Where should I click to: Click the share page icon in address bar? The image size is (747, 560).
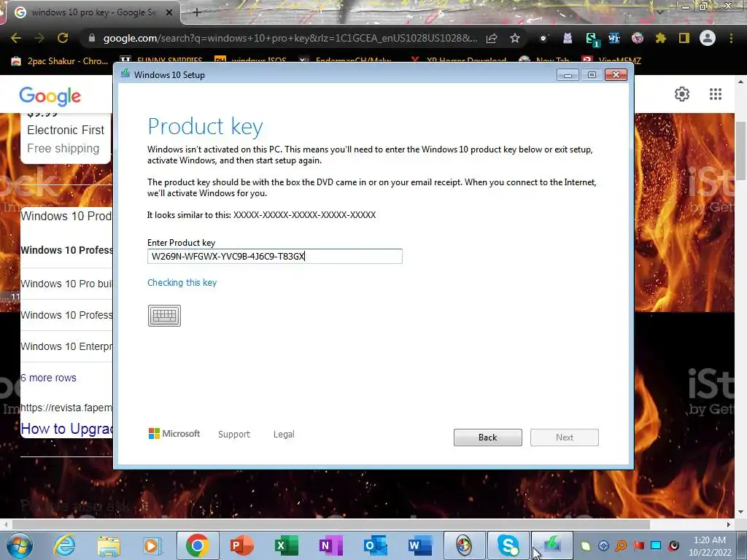point(492,38)
